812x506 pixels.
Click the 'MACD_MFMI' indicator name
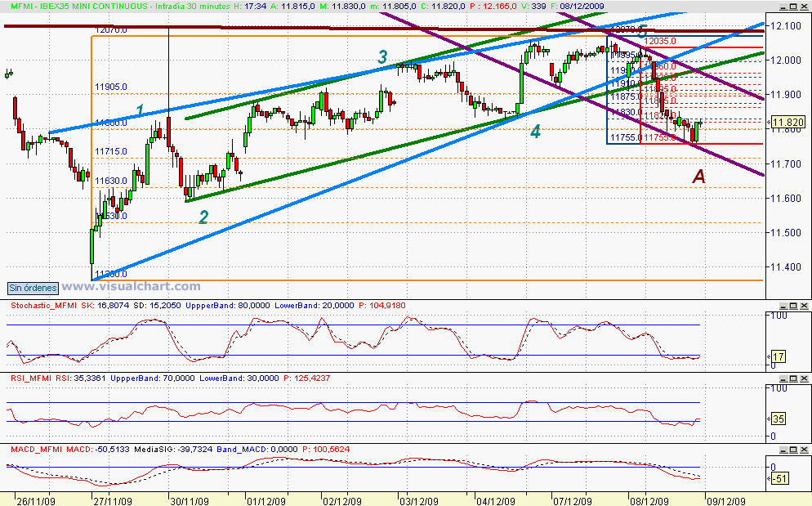(36, 450)
